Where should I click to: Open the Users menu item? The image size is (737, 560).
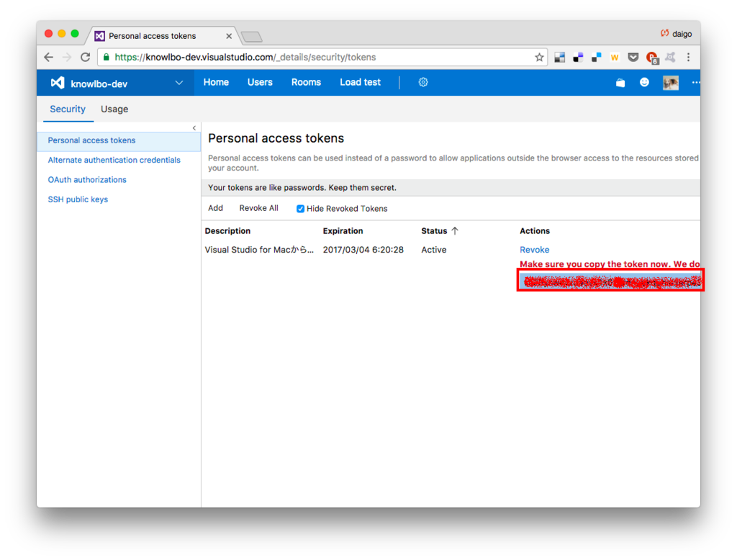pyautogui.click(x=260, y=82)
